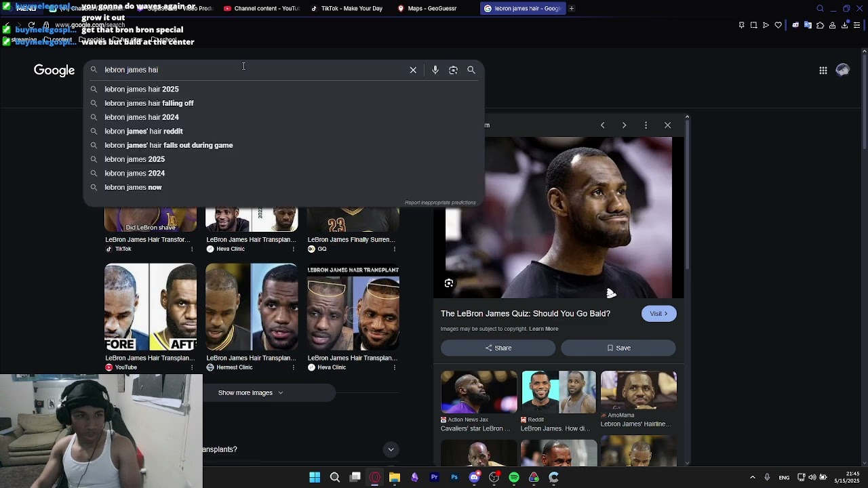Show previous image in preview panel
868x488 pixels.
coord(602,125)
